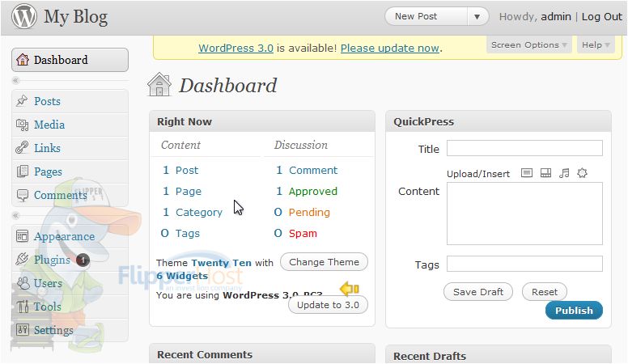Open the Settings menu

click(70, 330)
